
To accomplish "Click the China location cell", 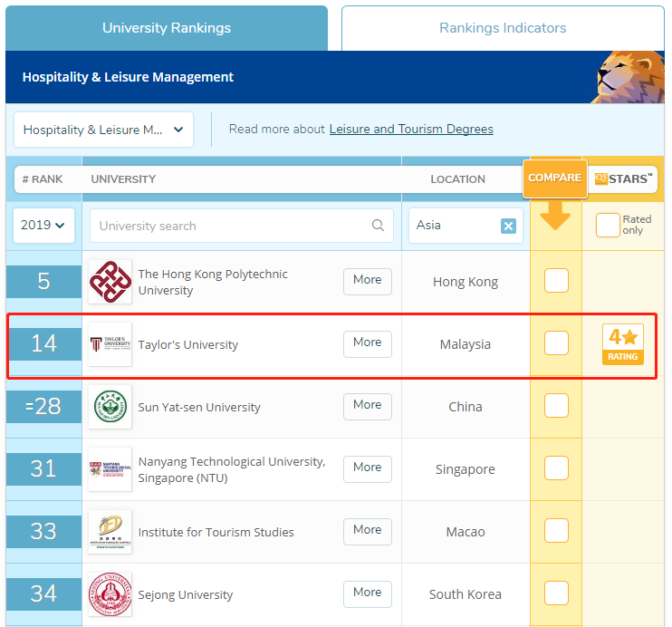I will pos(465,407).
